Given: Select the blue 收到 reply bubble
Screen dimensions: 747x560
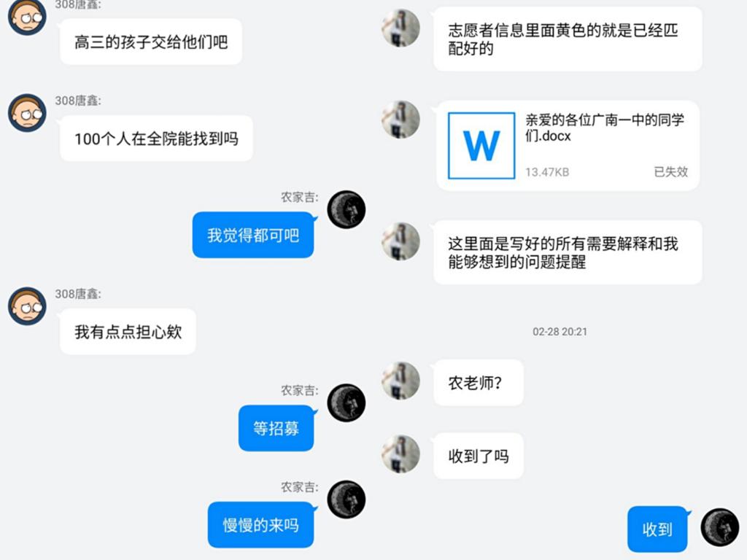Looking at the screenshot, I should pos(657,529).
